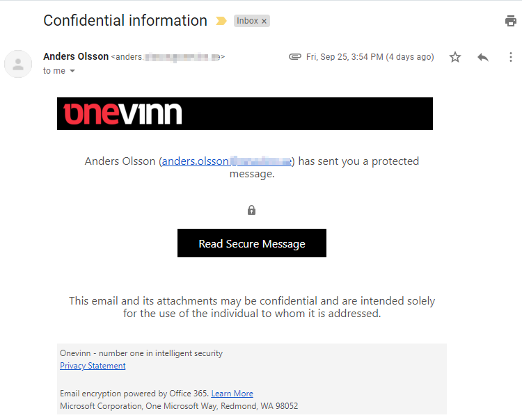Click the Onevinn logo banner
Image resolution: width=522 pixels, height=420 pixels.
[x=244, y=113]
